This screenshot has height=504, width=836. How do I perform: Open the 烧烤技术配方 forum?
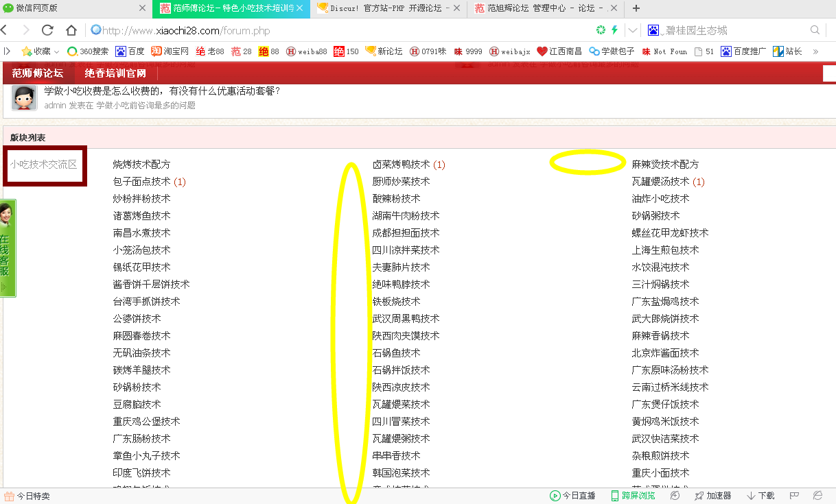coord(141,165)
